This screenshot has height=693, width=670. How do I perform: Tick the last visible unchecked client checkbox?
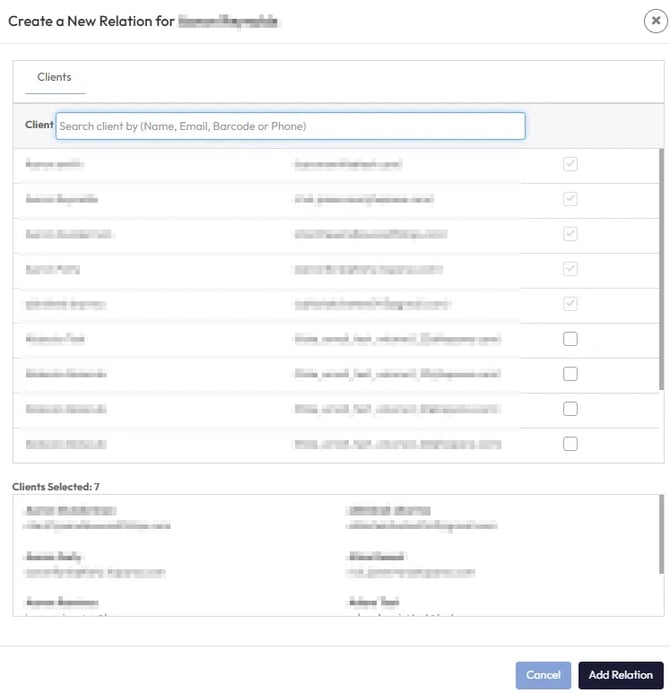570,444
